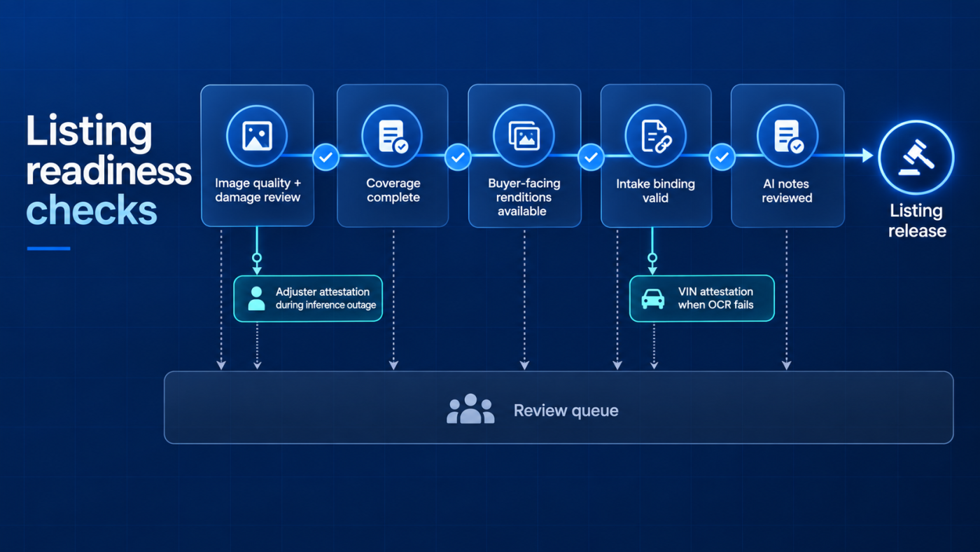Click checkmark between Buyer-facing renditions and Intake binding
The width and height of the screenshot is (980, 552).
(x=590, y=157)
